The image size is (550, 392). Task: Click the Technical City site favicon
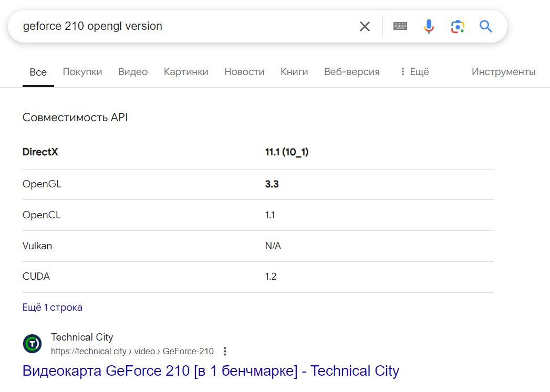[32, 344]
